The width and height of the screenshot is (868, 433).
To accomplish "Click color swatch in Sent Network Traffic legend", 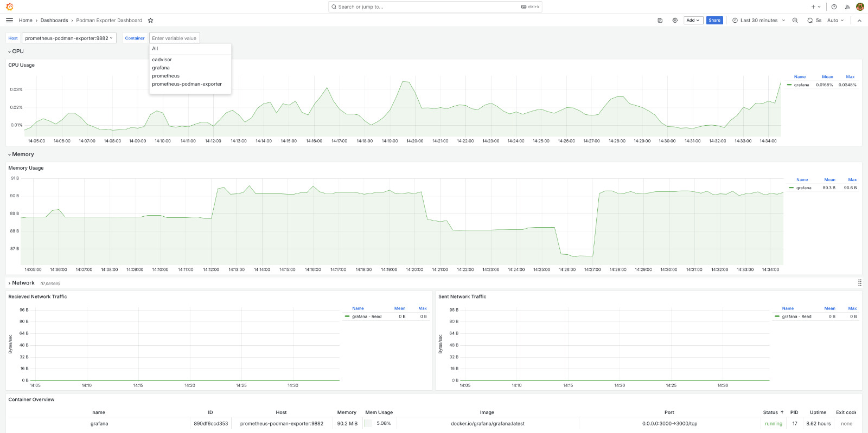I will point(777,316).
